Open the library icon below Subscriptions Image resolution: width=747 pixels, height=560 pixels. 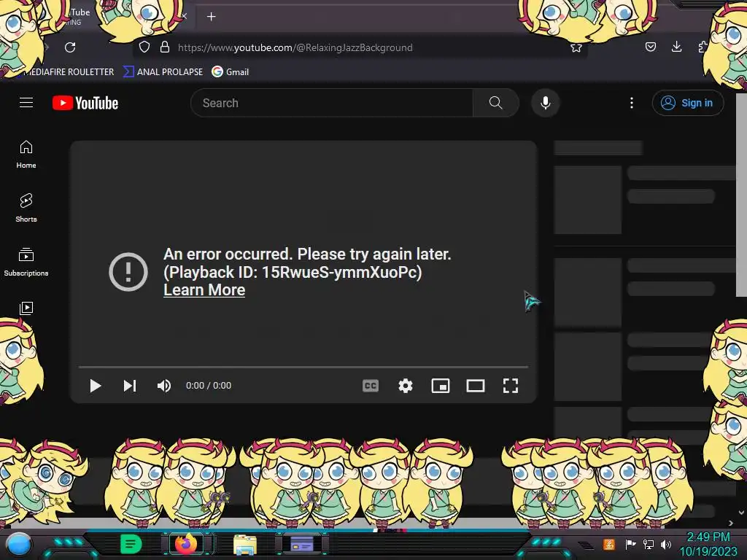click(26, 308)
